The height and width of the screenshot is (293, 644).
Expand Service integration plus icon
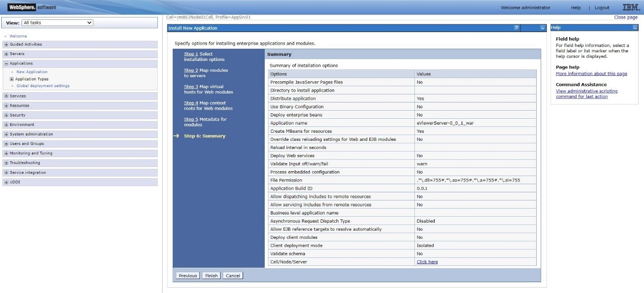[6, 172]
